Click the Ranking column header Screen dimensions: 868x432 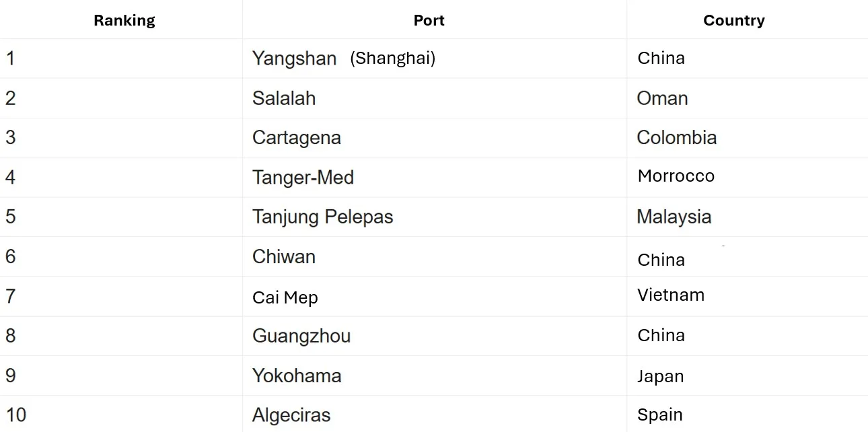(x=124, y=20)
